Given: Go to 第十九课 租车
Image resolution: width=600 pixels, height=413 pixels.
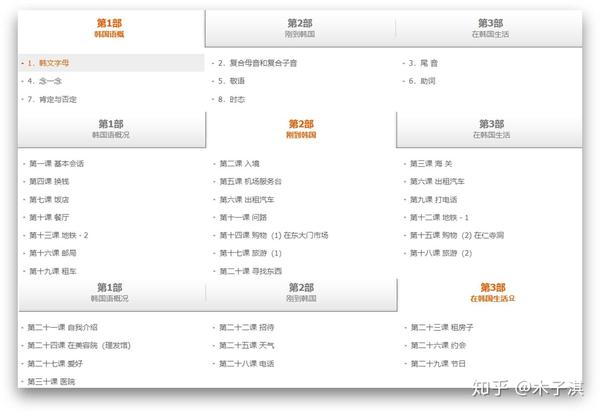Looking at the screenshot, I should [53, 271].
